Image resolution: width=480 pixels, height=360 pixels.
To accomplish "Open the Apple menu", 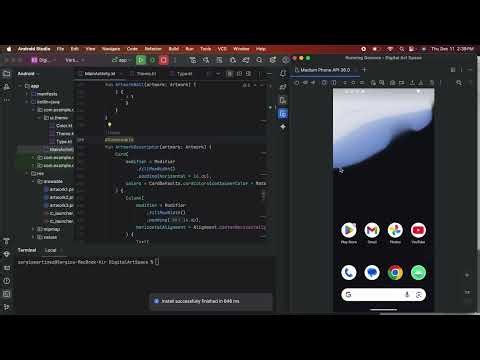I will click(x=9, y=49).
